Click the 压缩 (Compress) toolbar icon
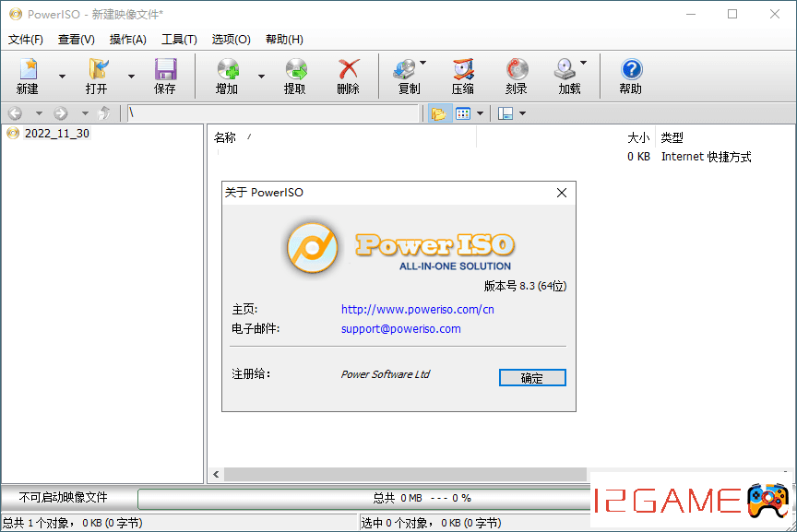The width and height of the screenshot is (797, 532). pos(463,69)
